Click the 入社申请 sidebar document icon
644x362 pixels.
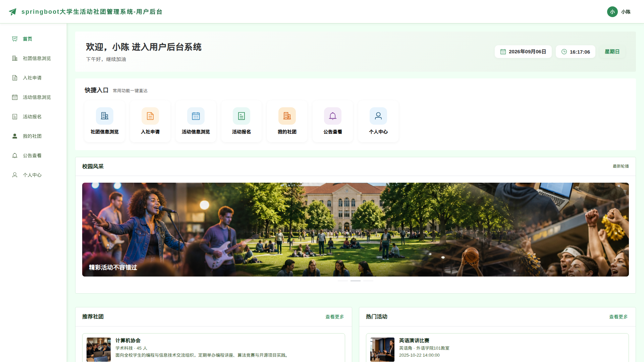(15, 78)
